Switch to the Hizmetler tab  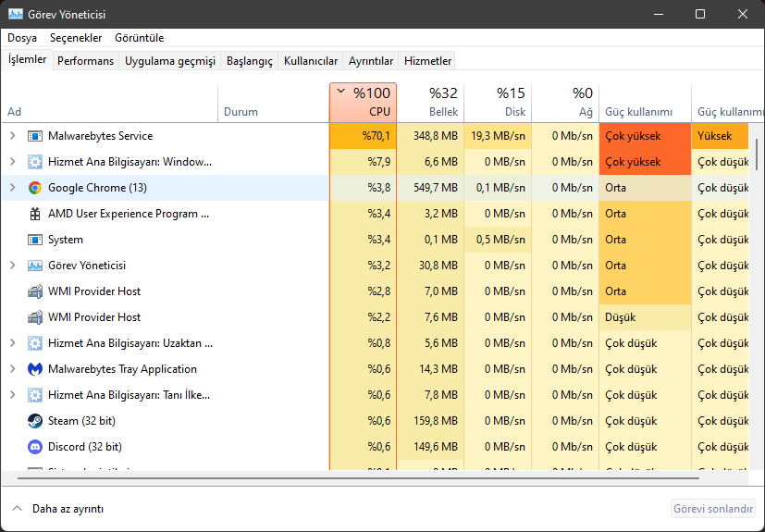[427, 61]
